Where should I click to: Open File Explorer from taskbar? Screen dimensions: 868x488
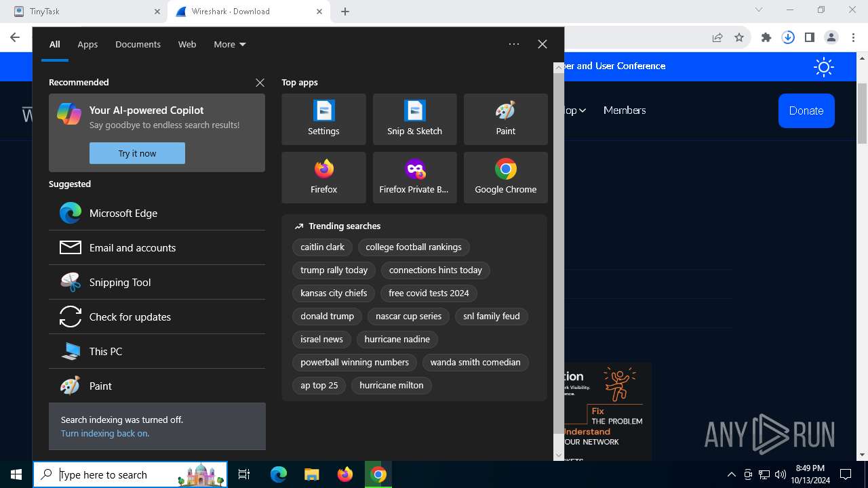(x=311, y=474)
